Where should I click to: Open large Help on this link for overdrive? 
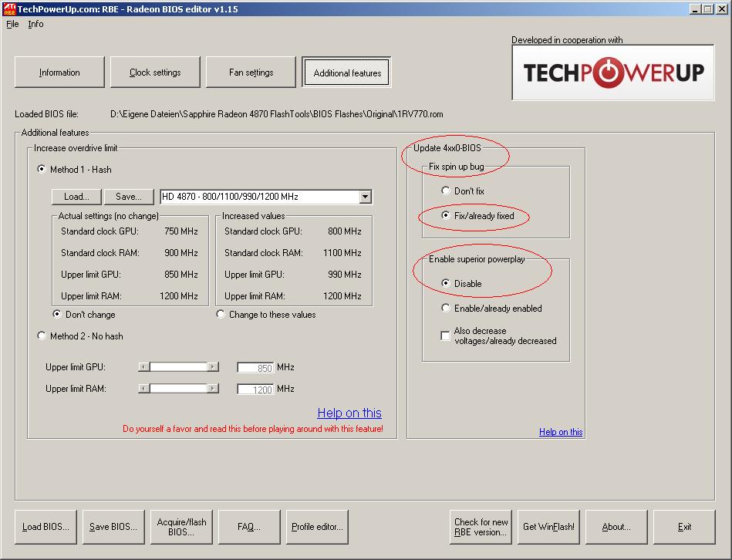coord(349,413)
